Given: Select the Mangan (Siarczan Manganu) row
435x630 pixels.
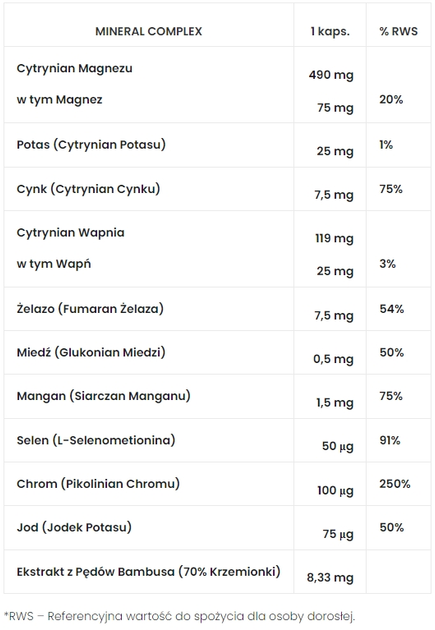Looking at the screenshot, I should [x=217, y=397].
